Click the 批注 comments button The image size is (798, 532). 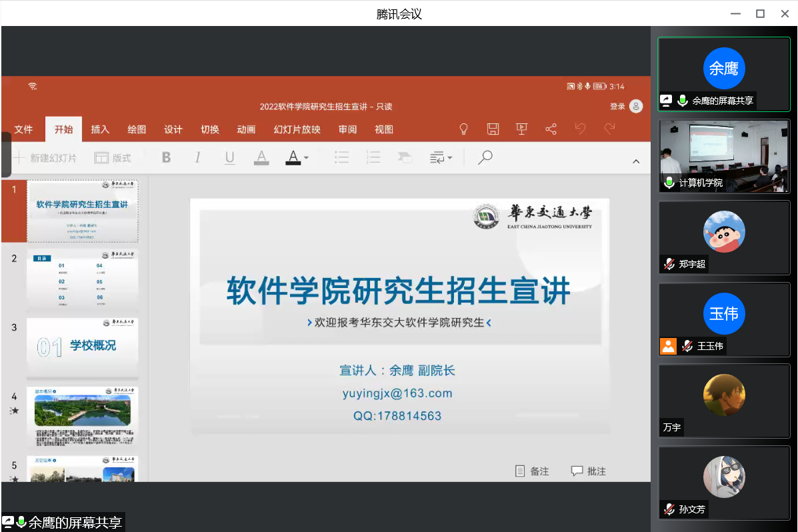pyautogui.click(x=588, y=471)
